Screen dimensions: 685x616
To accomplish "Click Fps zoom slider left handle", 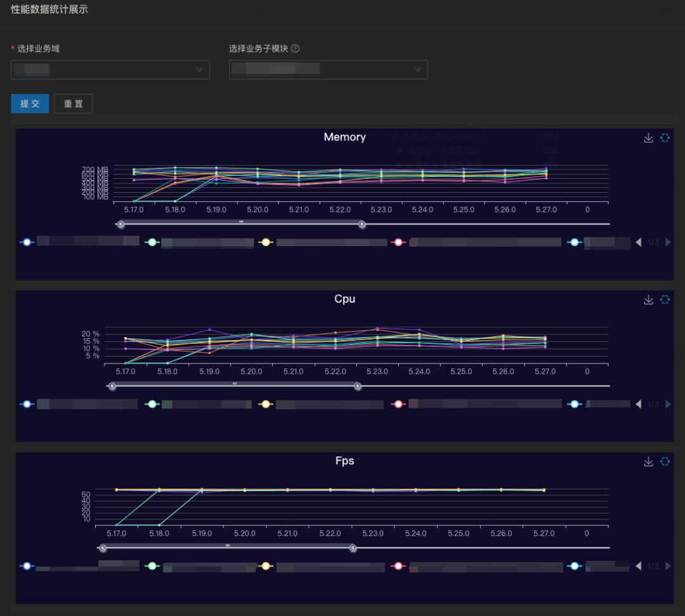I will (103, 548).
